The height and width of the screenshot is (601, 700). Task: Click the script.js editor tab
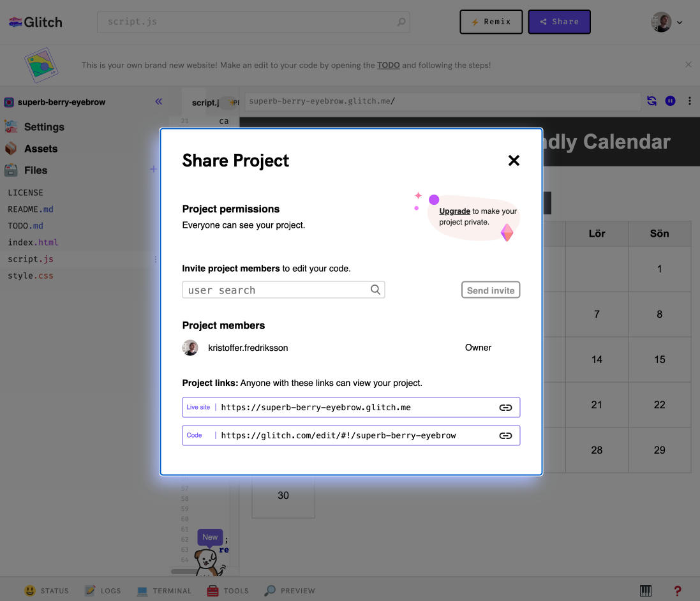205,103
